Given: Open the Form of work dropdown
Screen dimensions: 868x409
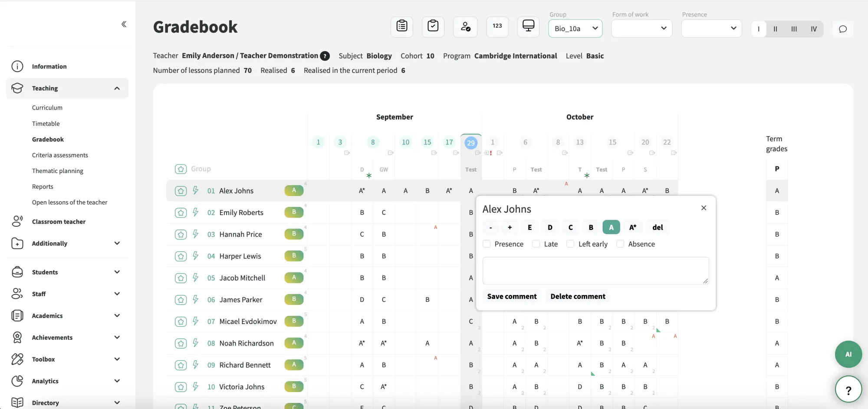Looking at the screenshot, I should pyautogui.click(x=641, y=29).
